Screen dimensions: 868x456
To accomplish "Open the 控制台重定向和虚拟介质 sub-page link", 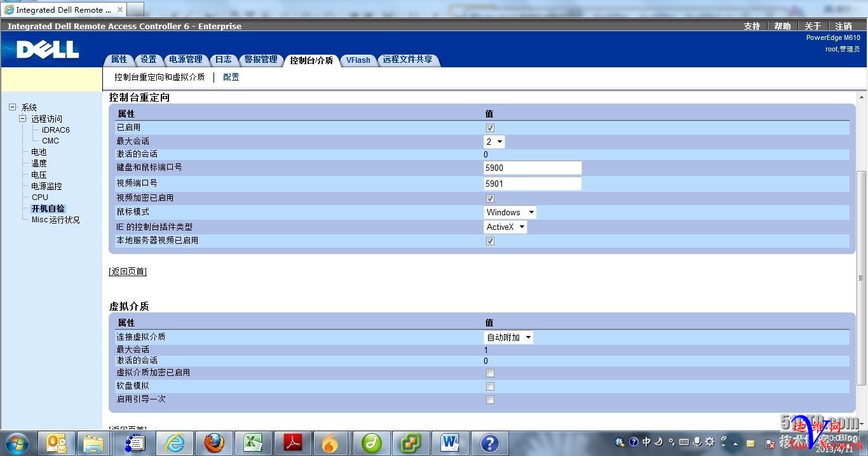I will point(159,77).
